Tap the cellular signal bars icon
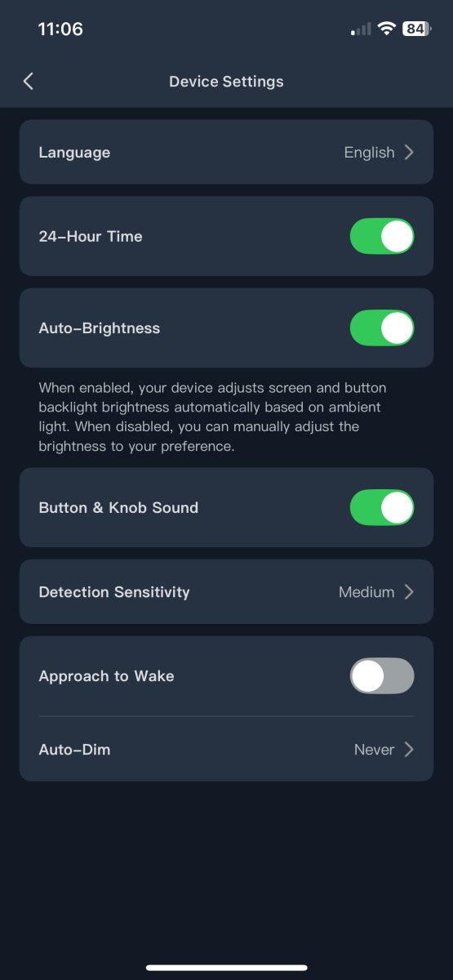The image size is (453, 980). tap(360, 29)
